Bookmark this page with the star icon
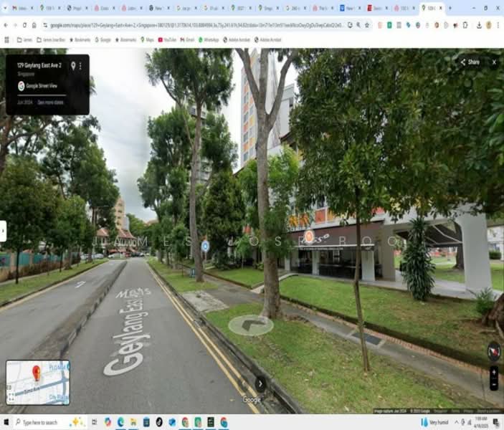Image resolution: width=504 pixels, height=430 pixels. click(367, 25)
